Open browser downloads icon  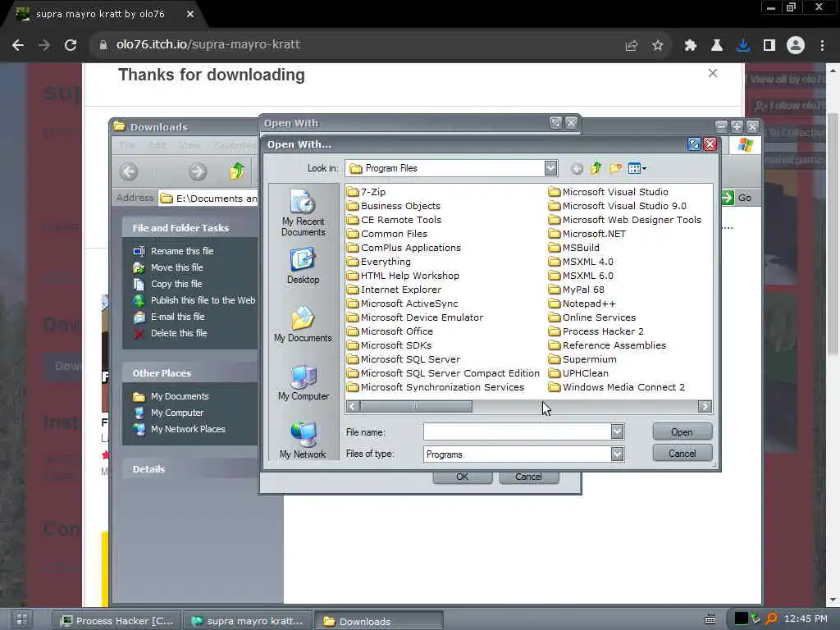coord(742,45)
